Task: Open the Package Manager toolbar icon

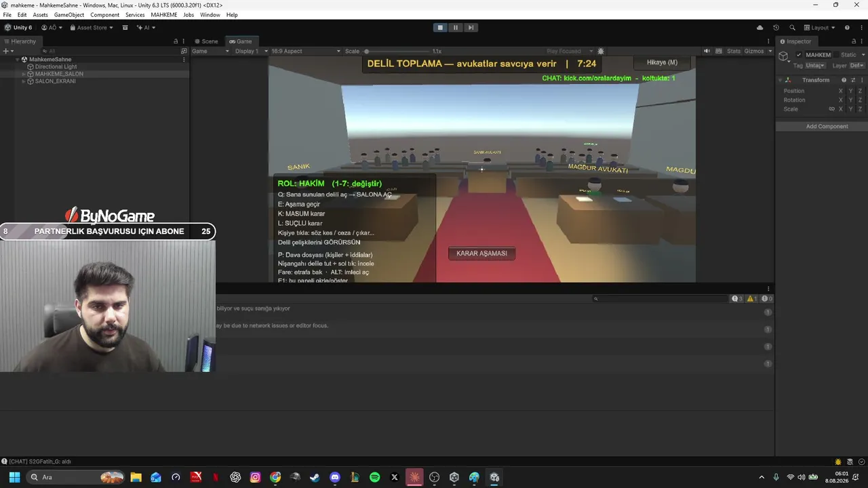Action: coord(125,28)
